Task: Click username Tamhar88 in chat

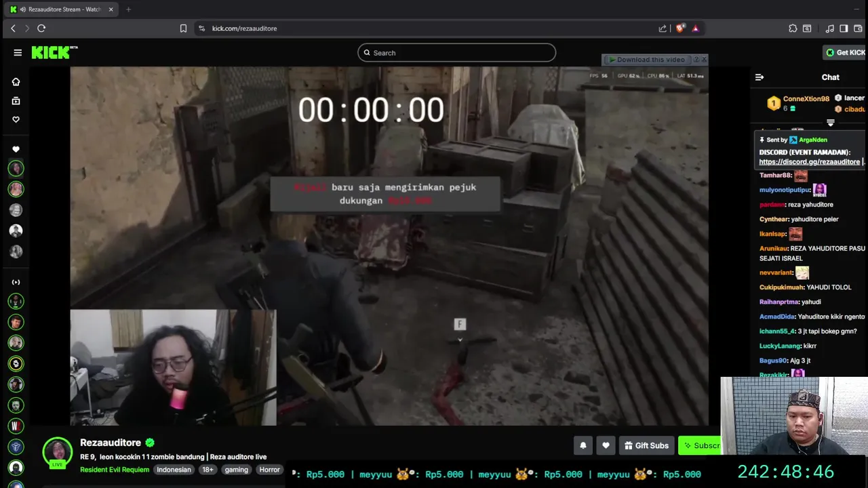Action: point(775,176)
